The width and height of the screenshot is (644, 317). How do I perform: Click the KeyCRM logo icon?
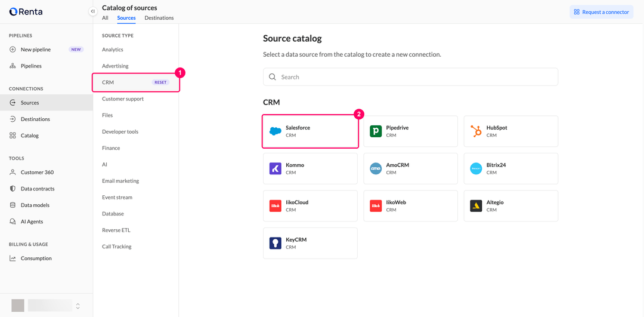click(275, 243)
